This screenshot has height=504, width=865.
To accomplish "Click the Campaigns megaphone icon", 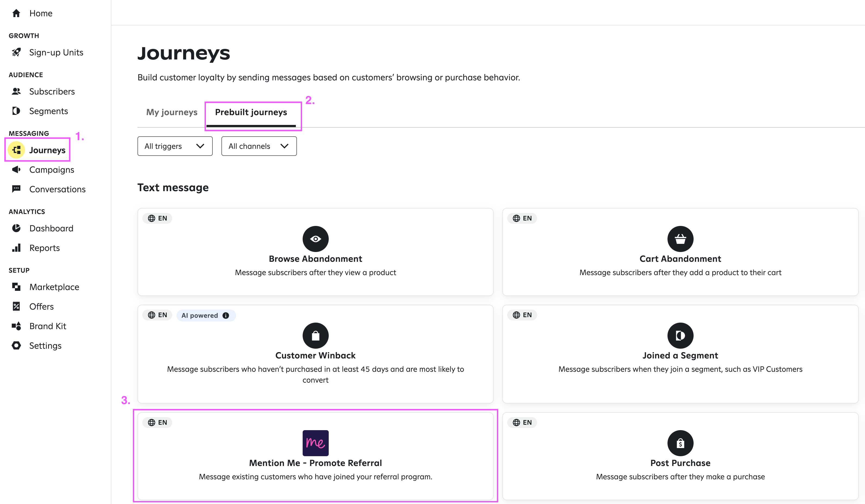I will point(16,169).
